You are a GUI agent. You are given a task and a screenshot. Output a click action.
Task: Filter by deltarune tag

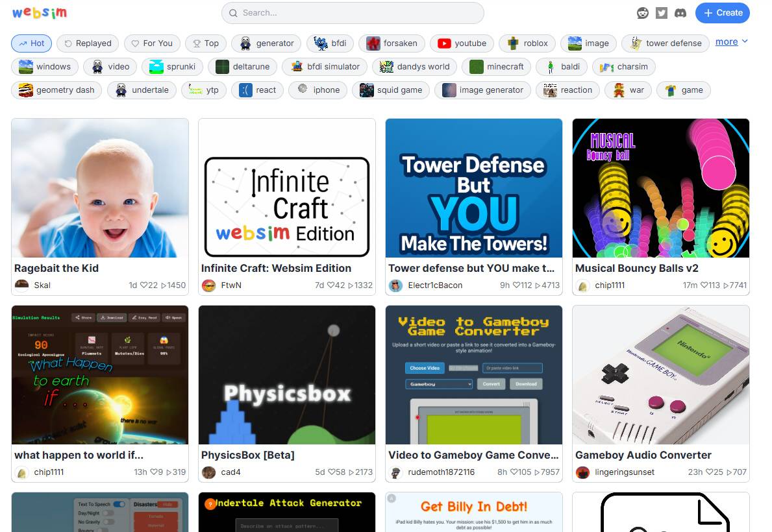pos(242,66)
